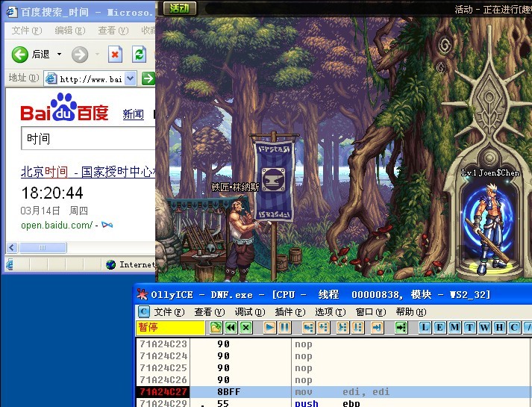Open Handles window with H button
This screenshot has height=407, width=532.
pyautogui.click(x=499, y=328)
